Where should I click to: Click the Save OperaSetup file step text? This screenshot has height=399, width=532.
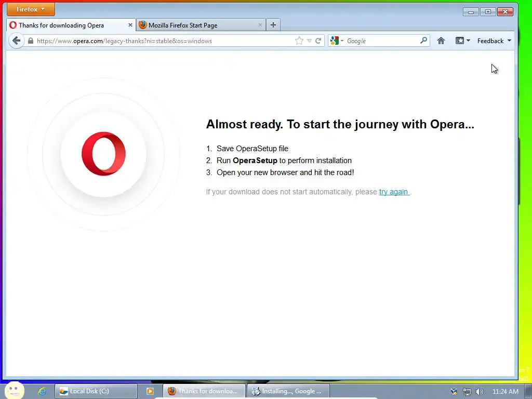[x=252, y=148]
